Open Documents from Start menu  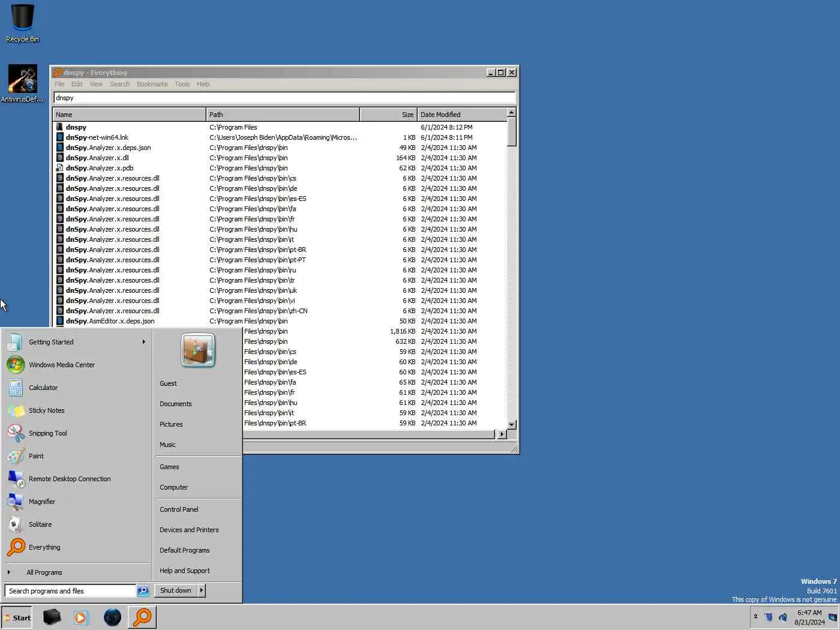(x=176, y=404)
